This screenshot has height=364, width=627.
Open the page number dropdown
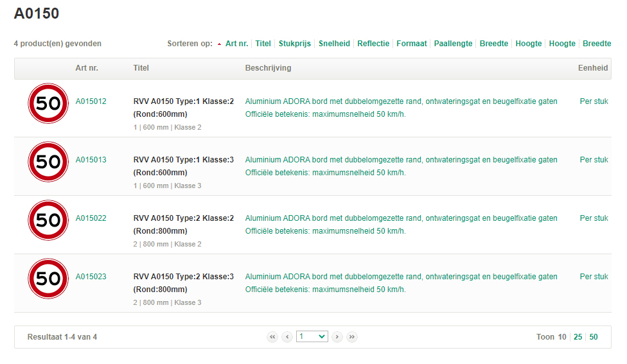tap(312, 336)
